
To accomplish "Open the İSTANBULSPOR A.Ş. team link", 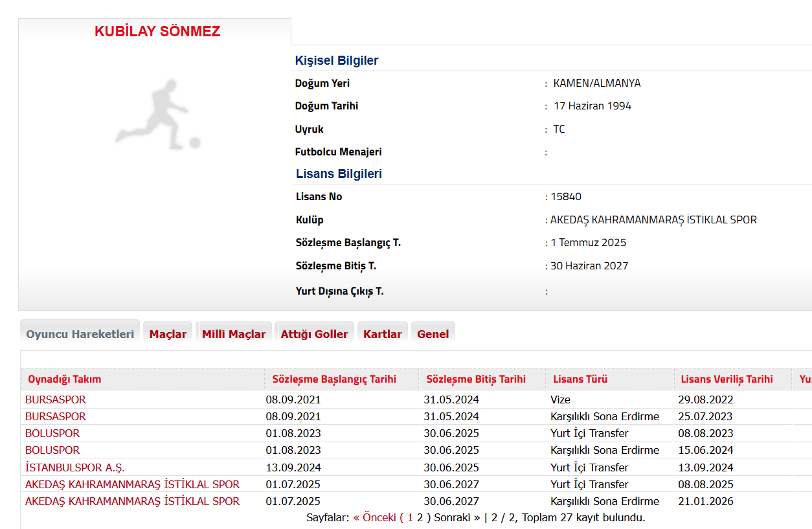I will click(75, 467).
